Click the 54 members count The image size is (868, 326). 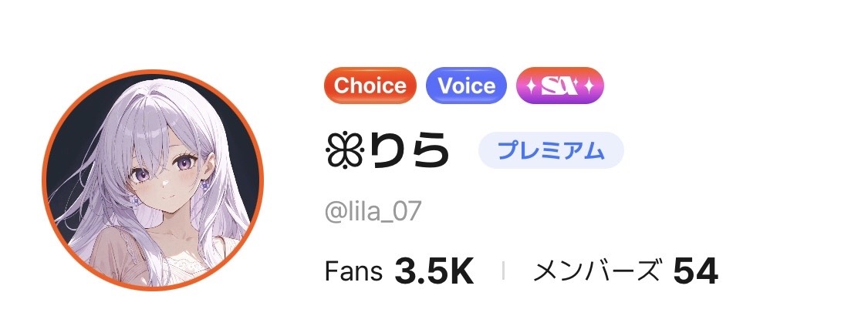(x=696, y=271)
